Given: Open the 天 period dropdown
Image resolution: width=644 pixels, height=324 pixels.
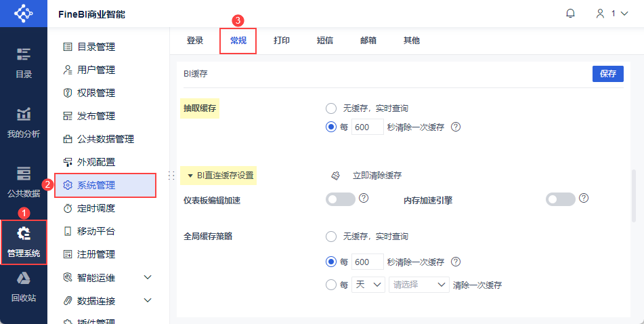Looking at the screenshot, I should pos(369,285).
